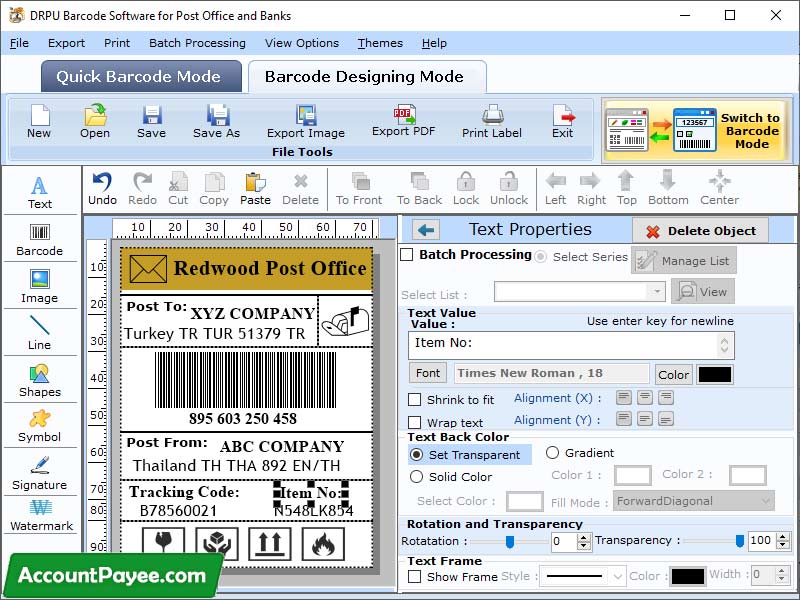Viewport: 800px width, 600px height.
Task: Enable the Show Frame checkbox
Action: (415, 577)
